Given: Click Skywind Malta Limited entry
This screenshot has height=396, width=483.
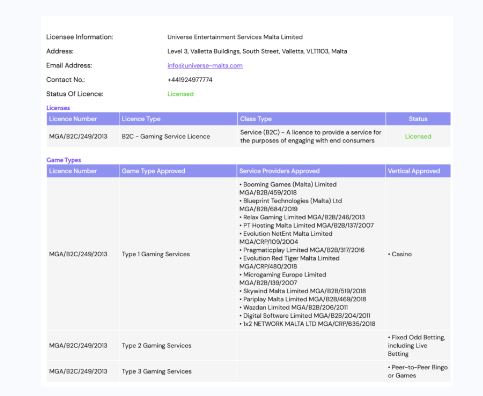Looking at the screenshot, I should point(303,291).
